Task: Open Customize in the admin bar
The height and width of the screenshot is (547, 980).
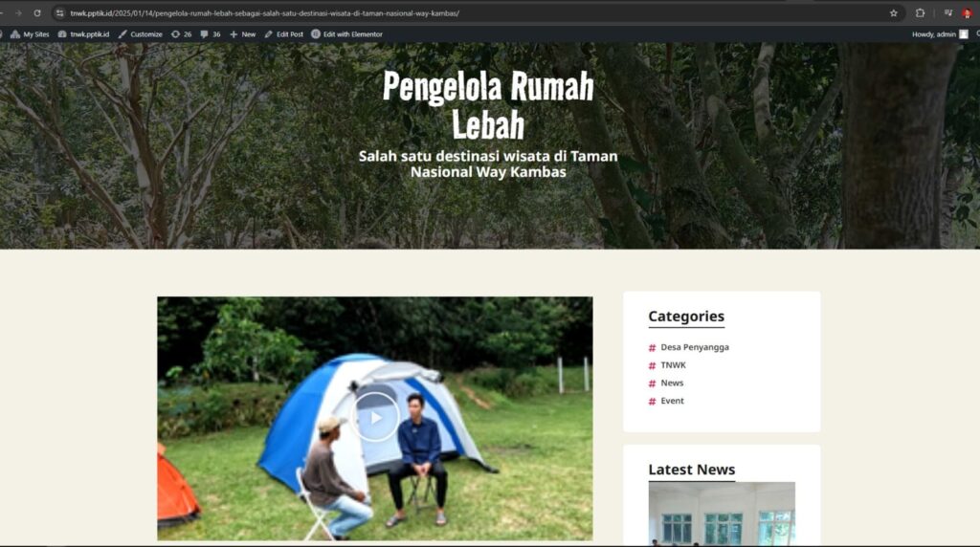Action: tap(140, 34)
